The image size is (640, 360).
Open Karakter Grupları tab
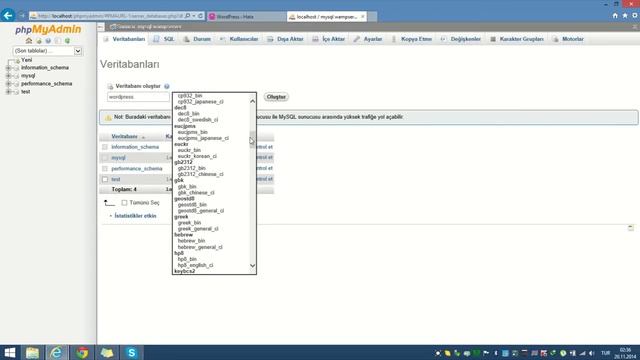tap(517, 39)
